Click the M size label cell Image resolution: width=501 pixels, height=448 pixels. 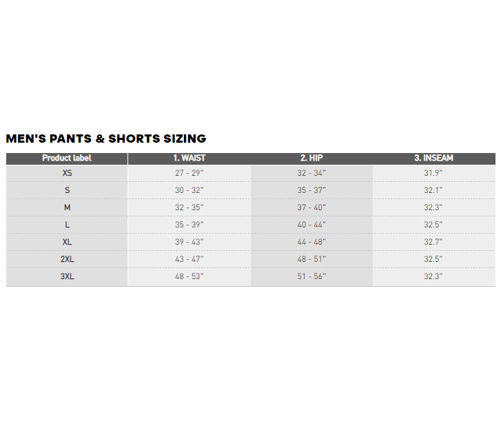[67, 207]
